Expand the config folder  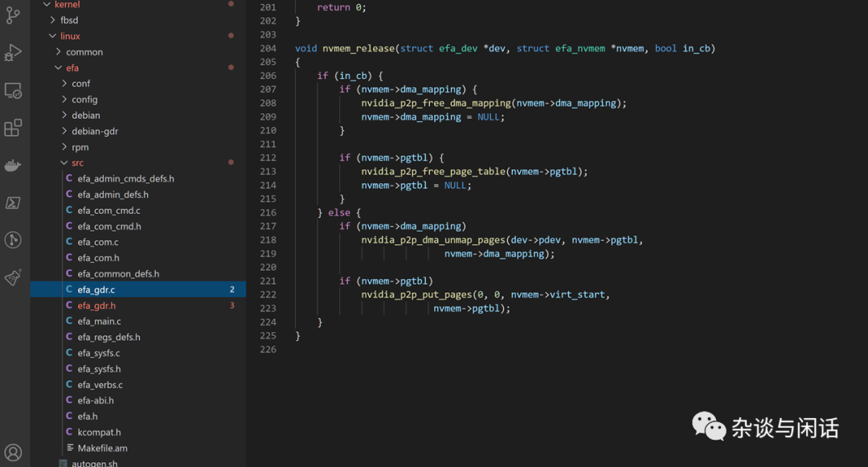click(x=64, y=100)
